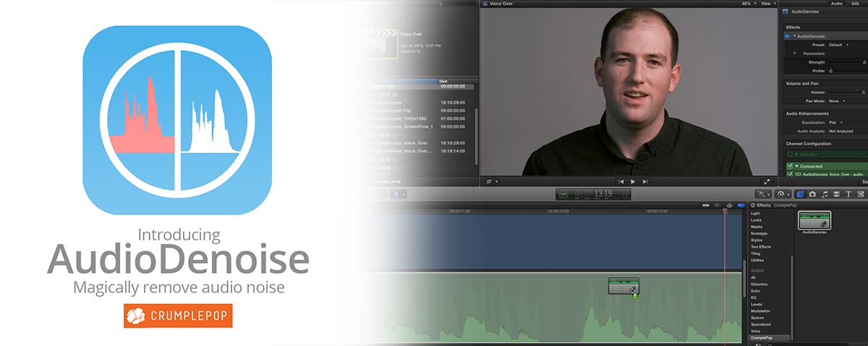Toggle the Storyline channel checkbox

coord(790,154)
